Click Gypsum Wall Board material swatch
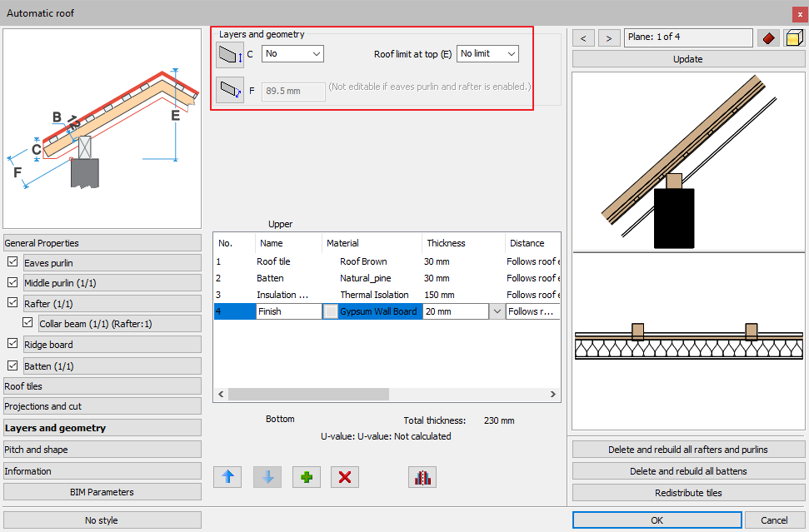The width and height of the screenshot is (809, 532). point(331,311)
